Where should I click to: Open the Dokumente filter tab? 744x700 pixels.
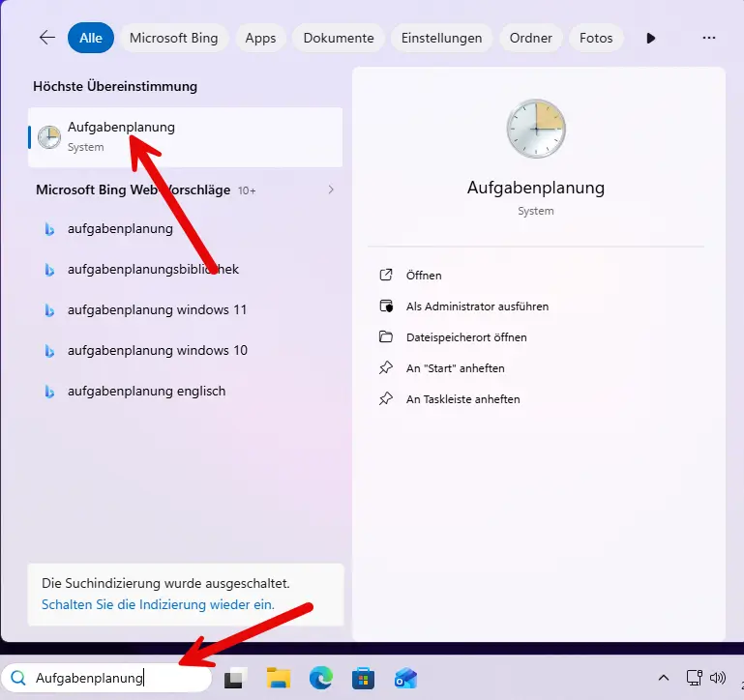click(339, 38)
